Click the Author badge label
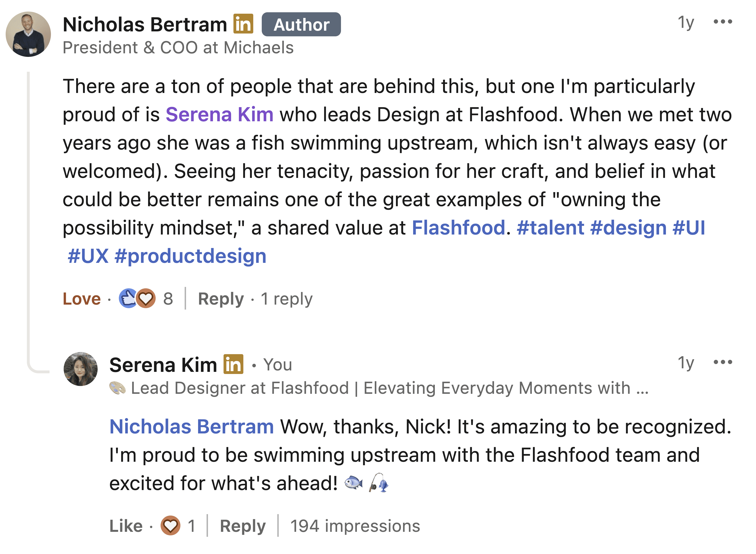The width and height of the screenshot is (756, 554). pos(301,25)
